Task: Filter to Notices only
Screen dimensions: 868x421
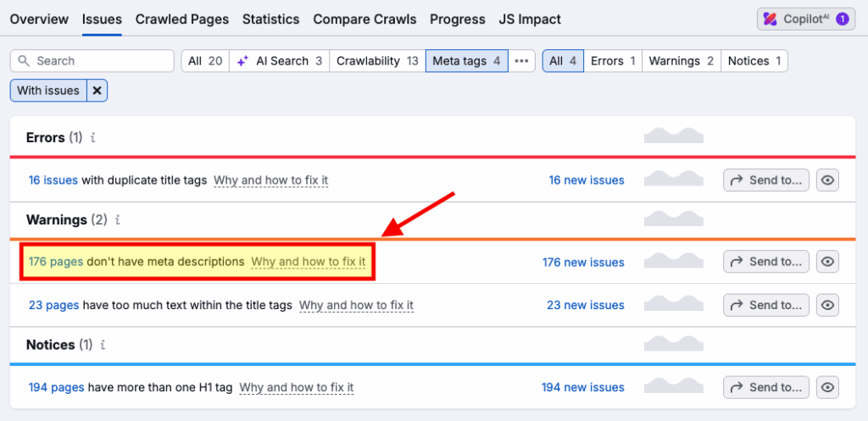Action: tap(754, 61)
